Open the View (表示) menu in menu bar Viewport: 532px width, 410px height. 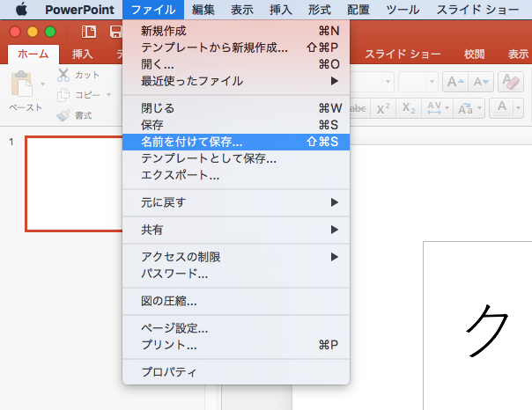242,10
